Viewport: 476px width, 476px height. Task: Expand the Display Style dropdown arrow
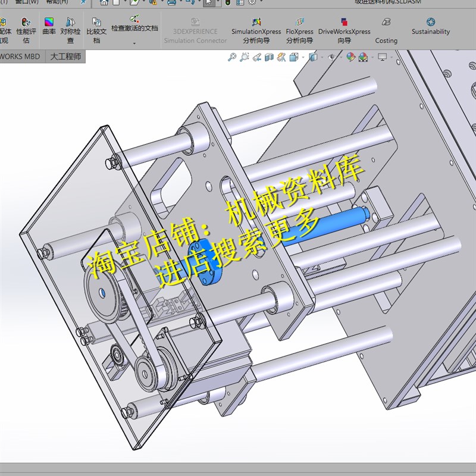point(322,57)
